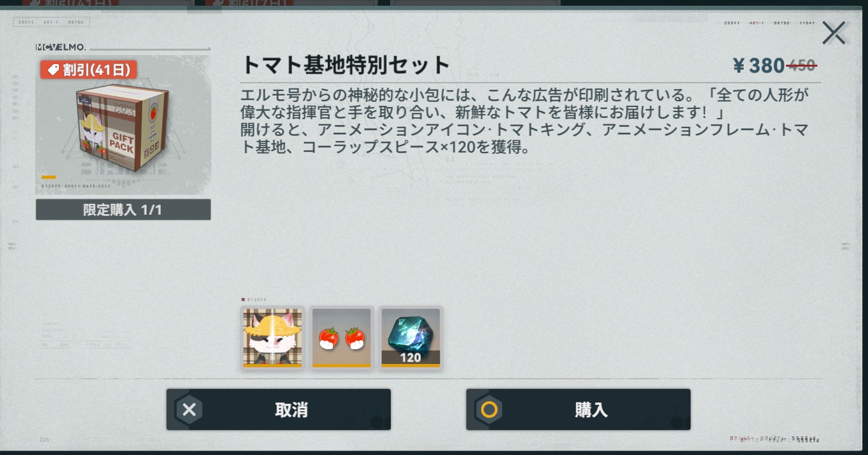Select the Collapse Piece crystal icon
The image size is (868, 455).
tap(411, 338)
